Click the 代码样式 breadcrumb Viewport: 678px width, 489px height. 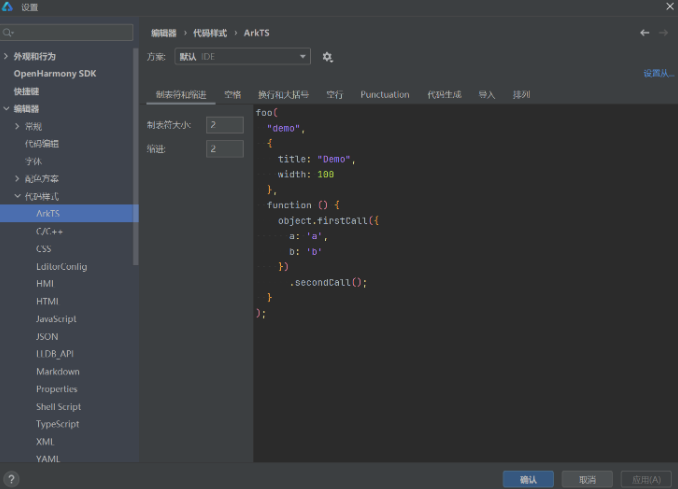[x=210, y=33]
